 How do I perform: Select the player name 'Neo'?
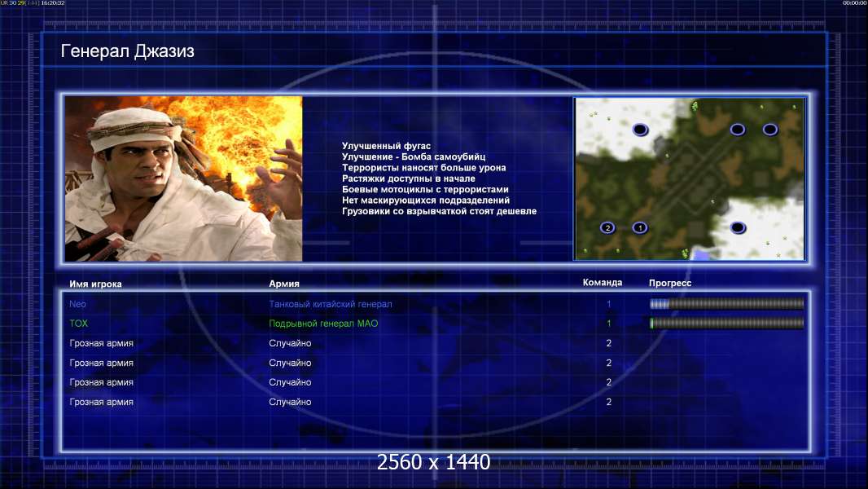77,304
